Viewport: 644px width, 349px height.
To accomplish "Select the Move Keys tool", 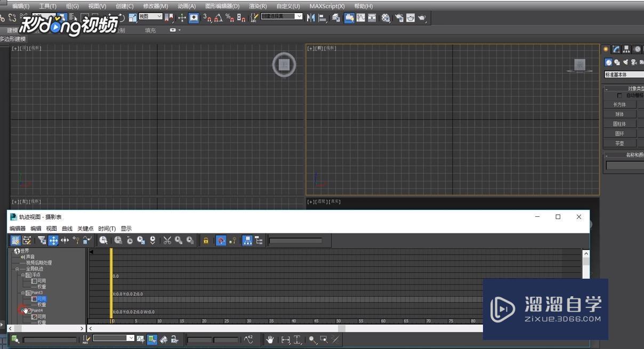I will pos(53,241).
